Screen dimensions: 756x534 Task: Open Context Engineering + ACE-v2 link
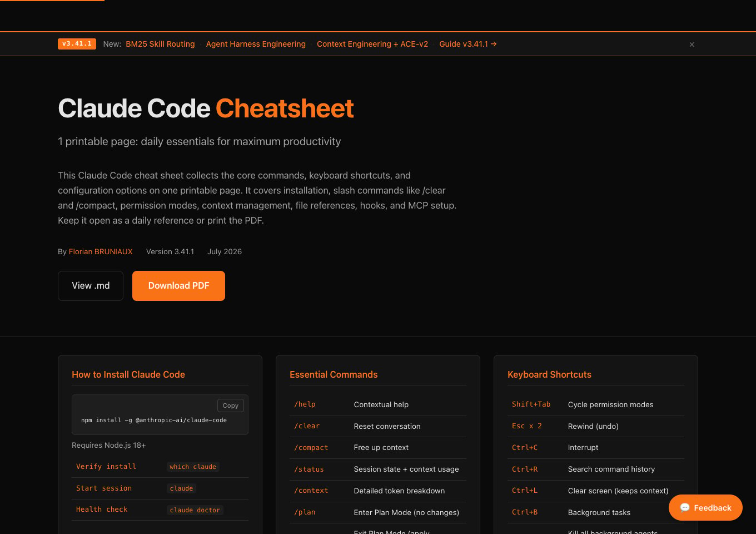point(372,44)
